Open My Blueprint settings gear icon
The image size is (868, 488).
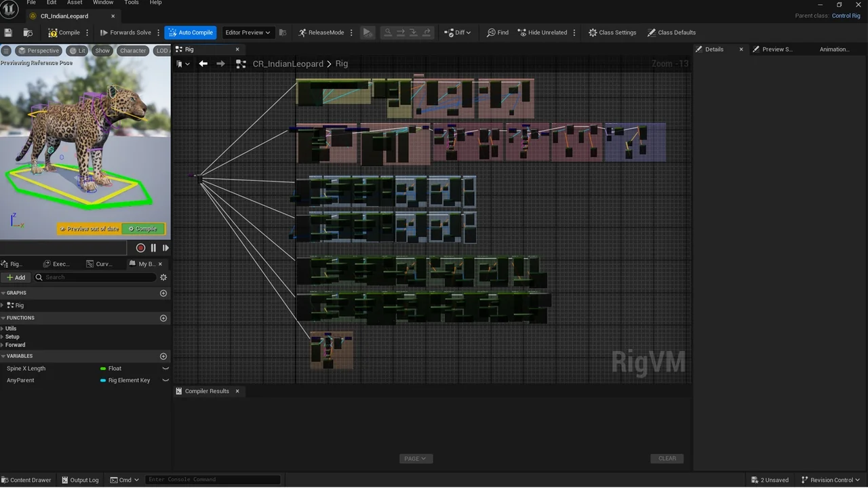(163, 277)
